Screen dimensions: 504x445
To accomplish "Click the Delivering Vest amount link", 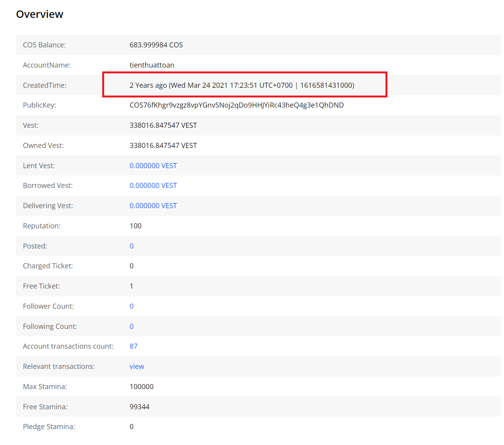I will (x=153, y=206).
